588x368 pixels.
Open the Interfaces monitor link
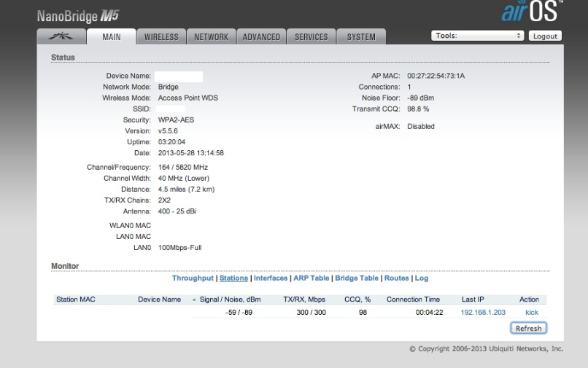point(271,278)
